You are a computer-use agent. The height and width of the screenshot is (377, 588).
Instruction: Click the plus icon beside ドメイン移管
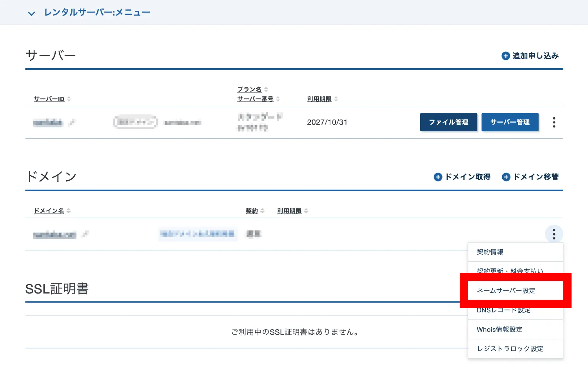click(x=506, y=177)
